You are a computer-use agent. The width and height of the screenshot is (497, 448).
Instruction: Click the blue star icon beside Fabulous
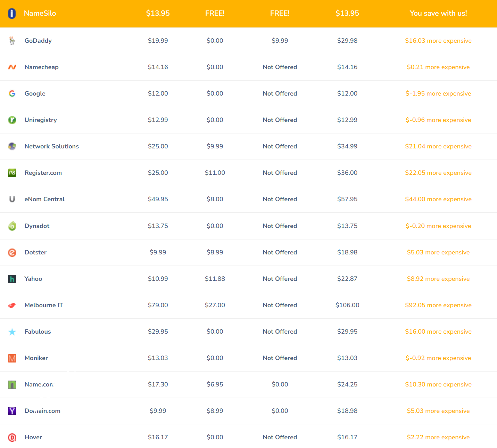(12, 332)
